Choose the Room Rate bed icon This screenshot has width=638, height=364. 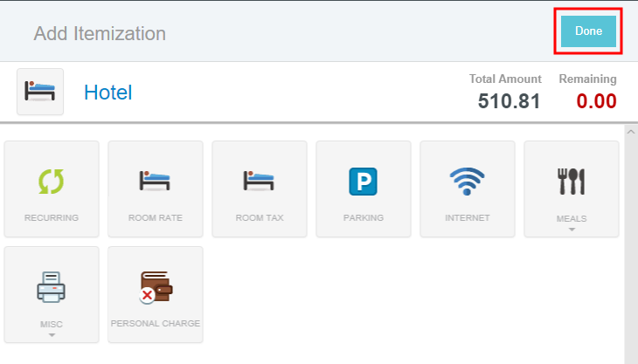point(155,182)
